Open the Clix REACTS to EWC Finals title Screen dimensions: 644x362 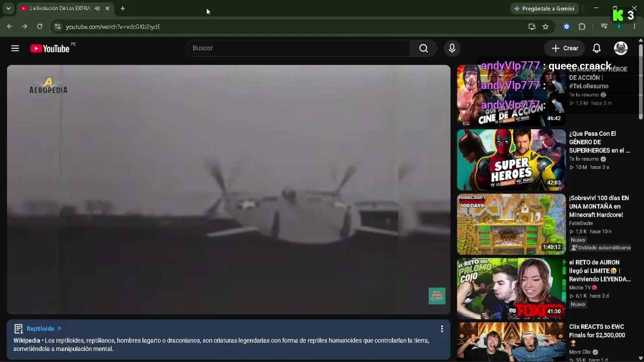tap(597, 335)
